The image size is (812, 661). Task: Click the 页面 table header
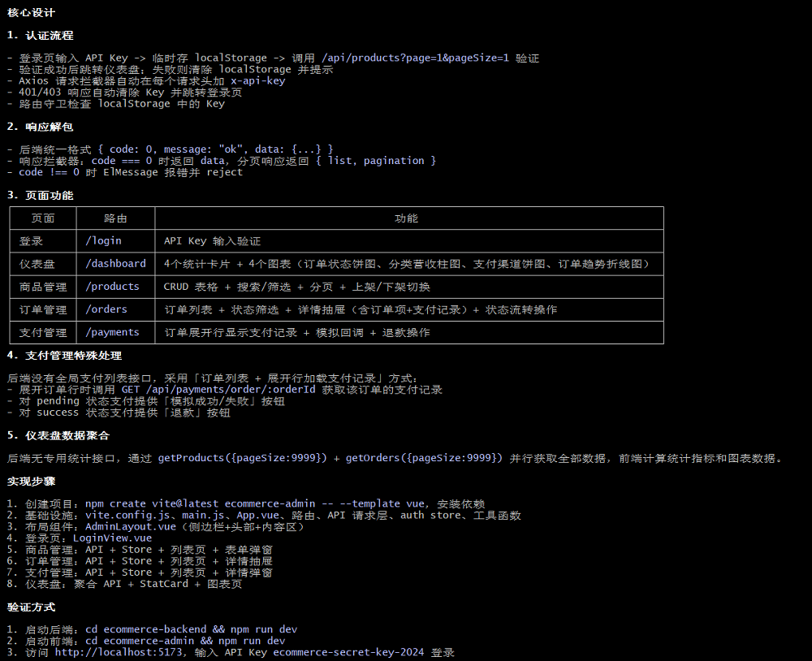click(42, 218)
